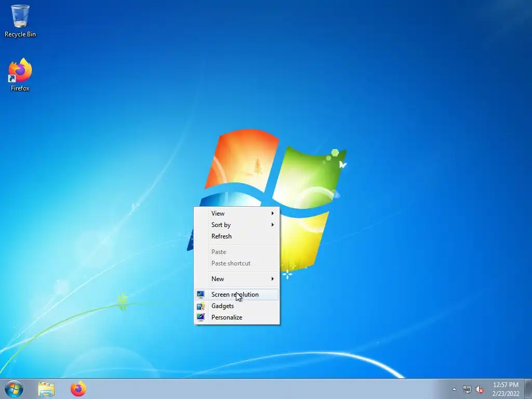Select the Firefox desktop shortcut
532x399 pixels.
[x=20, y=75]
